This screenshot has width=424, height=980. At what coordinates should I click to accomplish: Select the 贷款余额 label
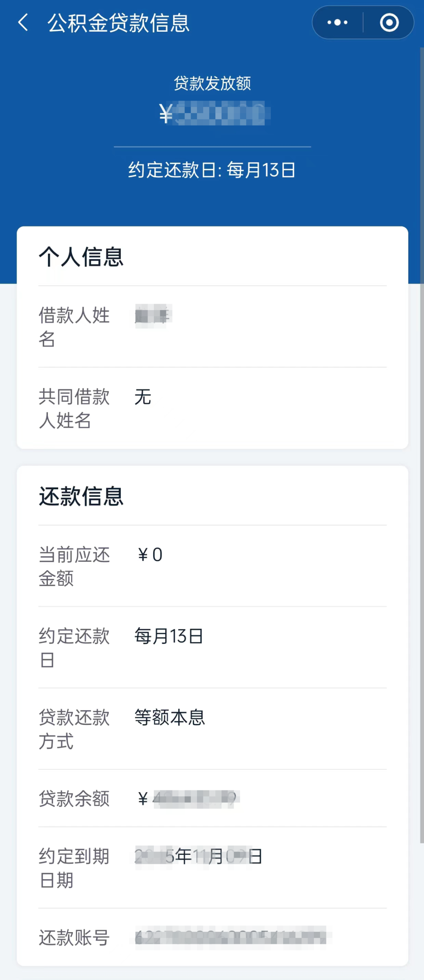[x=74, y=798]
